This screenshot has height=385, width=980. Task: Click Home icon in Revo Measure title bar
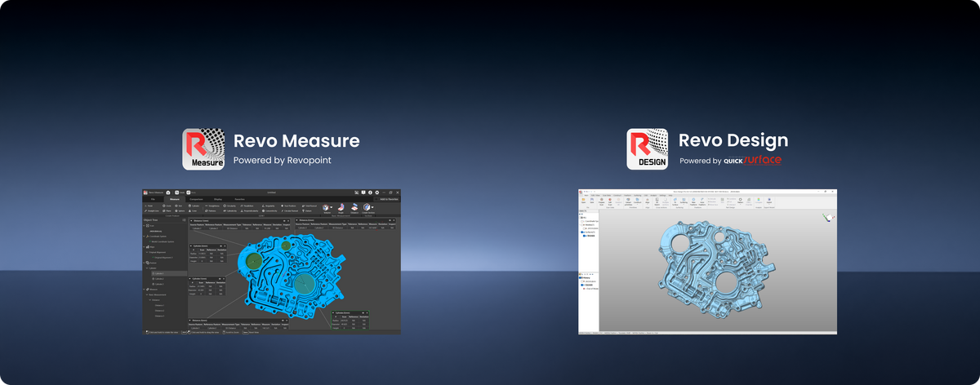[168, 192]
